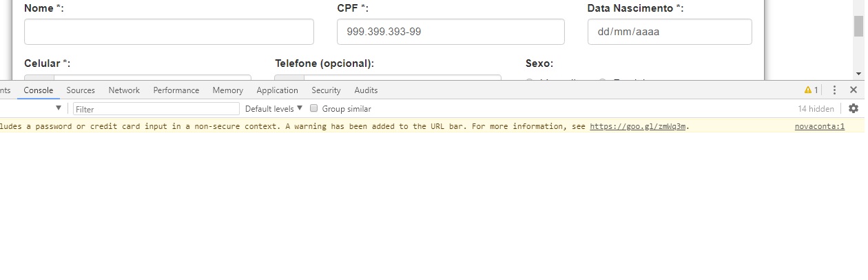The width and height of the screenshot is (868, 280).
Task: Click the CPF input field
Action: point(451,32)
